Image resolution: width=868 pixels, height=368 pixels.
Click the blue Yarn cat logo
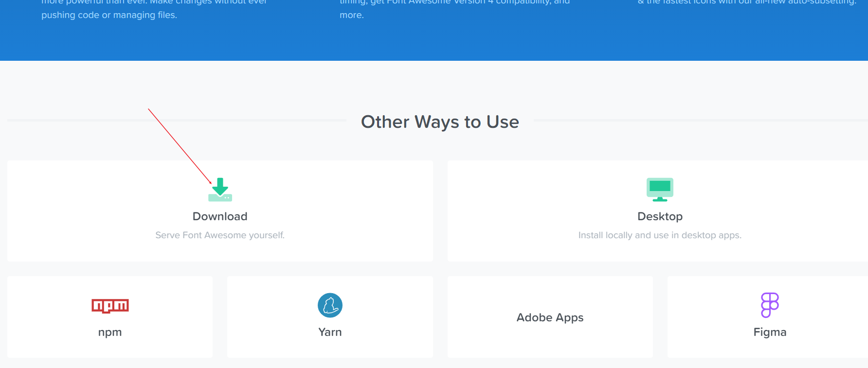click(x=330, y=305)
